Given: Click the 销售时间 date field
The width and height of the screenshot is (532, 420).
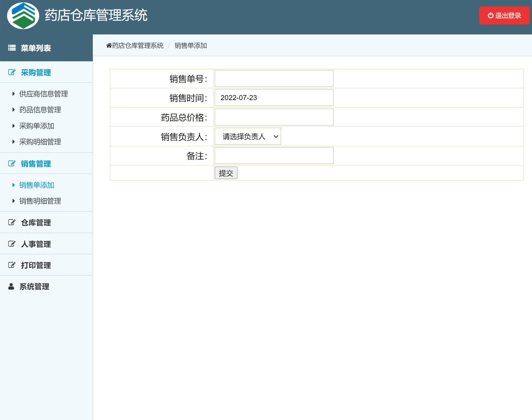Looking at the screenshot, I should point(273,97).
